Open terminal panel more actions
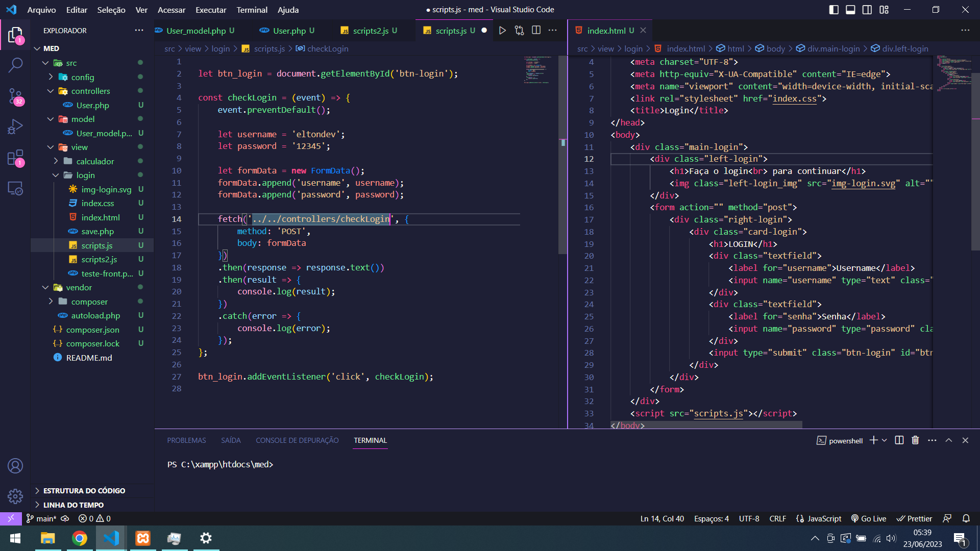The image size is (980, 551). tap(932, 440)
